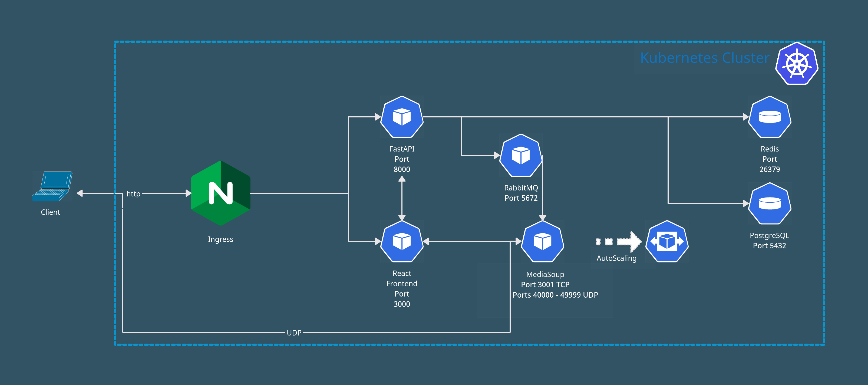Click the Redis database icon
The height and width of the screenshot is (385, 868).
tap(770, 117)
